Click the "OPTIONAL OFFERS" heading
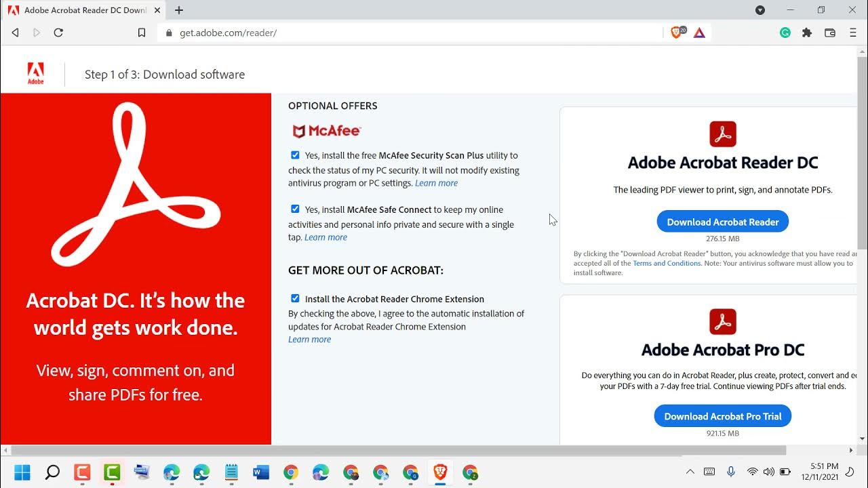868x488 pixels. 333,106
